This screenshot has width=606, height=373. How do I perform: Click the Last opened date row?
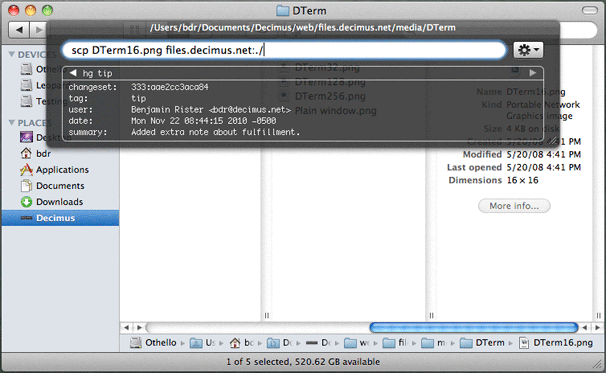pyautogui.click(x=514, y=167)
